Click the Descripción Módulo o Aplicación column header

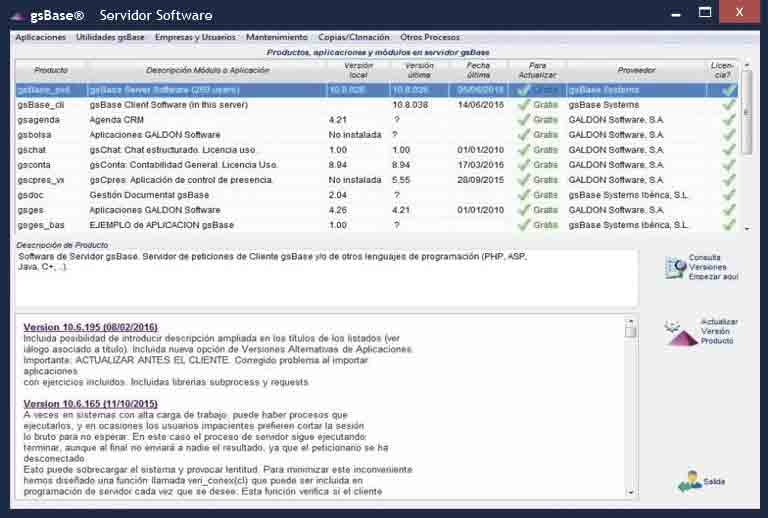tap(207, 71)
